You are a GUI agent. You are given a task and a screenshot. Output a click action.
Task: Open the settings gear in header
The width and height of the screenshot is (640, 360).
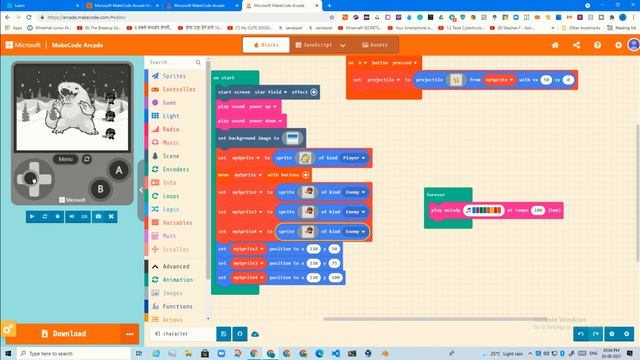click(x=618, y=45)
